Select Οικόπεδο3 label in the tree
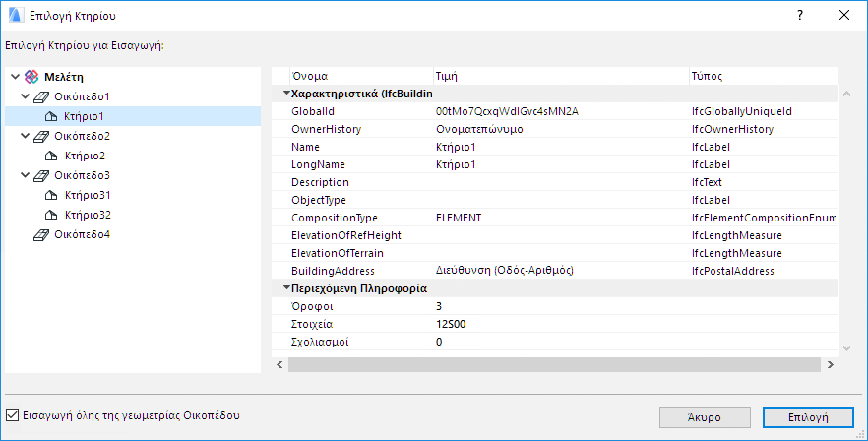Image resolution: width=868 pixels, height=441 pixels. [82, 175]
